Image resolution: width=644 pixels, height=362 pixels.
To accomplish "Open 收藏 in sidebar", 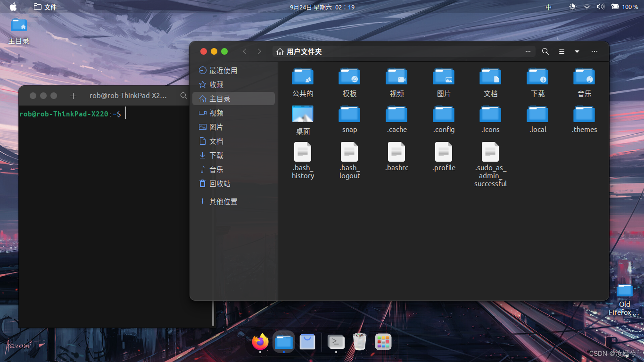I will (233, 84).
